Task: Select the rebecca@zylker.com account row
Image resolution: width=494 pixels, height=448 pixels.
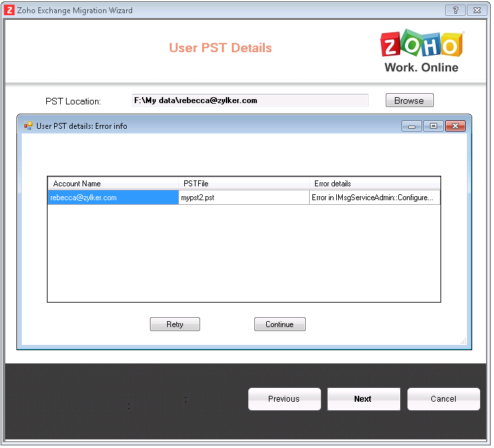Action: 113,198
